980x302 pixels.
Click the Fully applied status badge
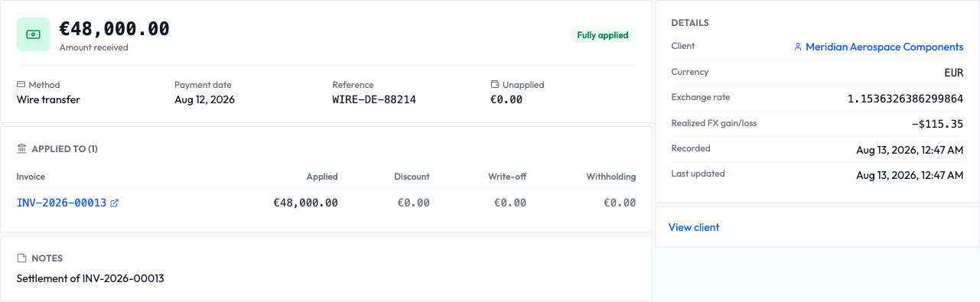point(603,35)
